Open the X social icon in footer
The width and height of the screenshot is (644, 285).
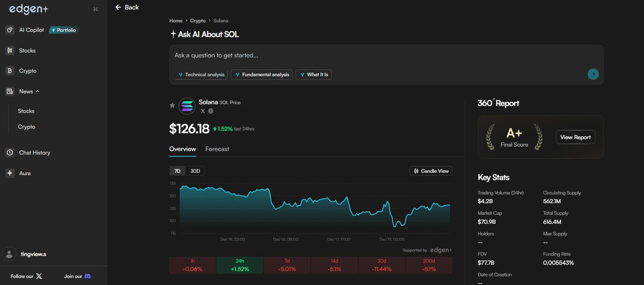[x=39, y=276]
